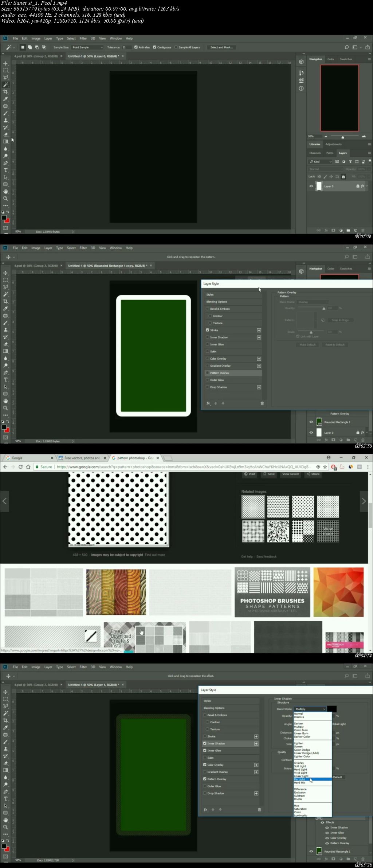Viewport: 373px width, 868px height.
Task: Hide the Inner Shadow effect in 00:05:38 Layers panel
Action: point(327,827)
